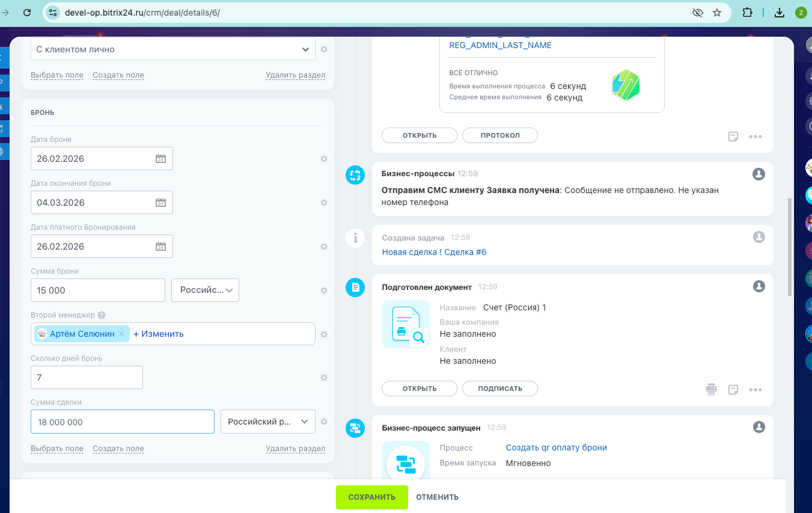Image resolution: width=812 pixels, height=513 pixels.
Task: Open three-dots menu on document card
Action: pos(756,390)
